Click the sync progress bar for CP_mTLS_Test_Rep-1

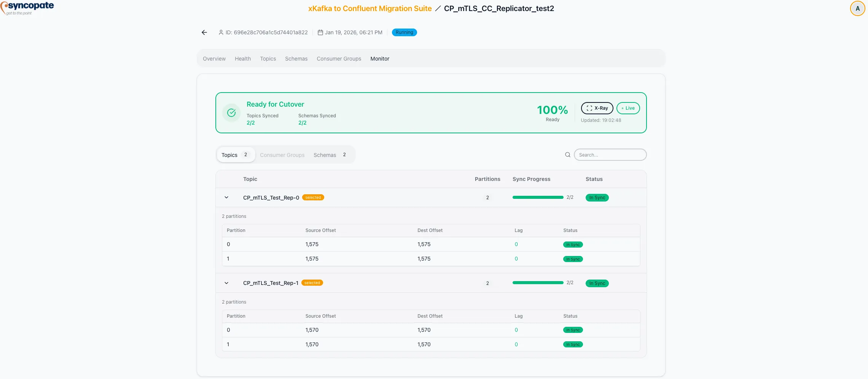[x=537, y=283]
